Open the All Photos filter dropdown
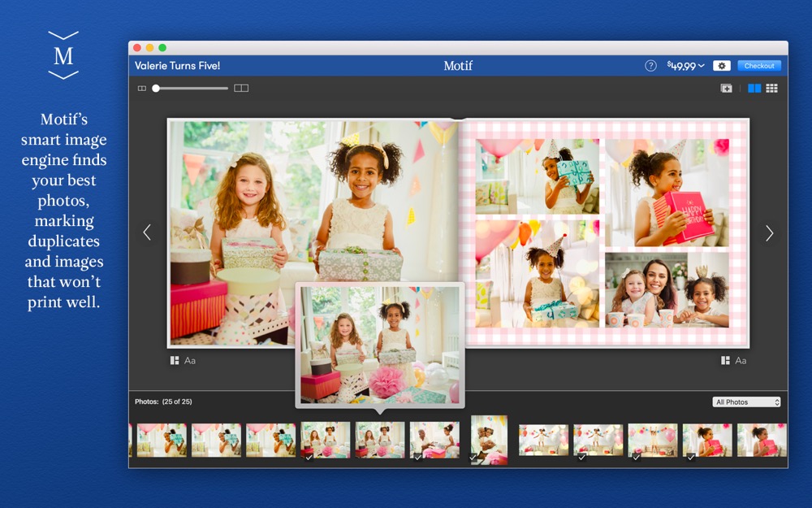812x508 pixels. (747, 402)
